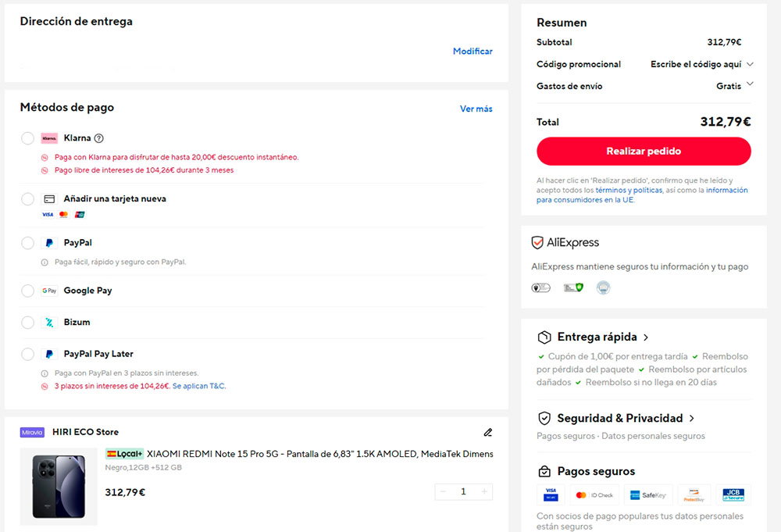Open Entrega rápida details arrow
This screenshot has height=532, width=781.
tap(646, 337)
